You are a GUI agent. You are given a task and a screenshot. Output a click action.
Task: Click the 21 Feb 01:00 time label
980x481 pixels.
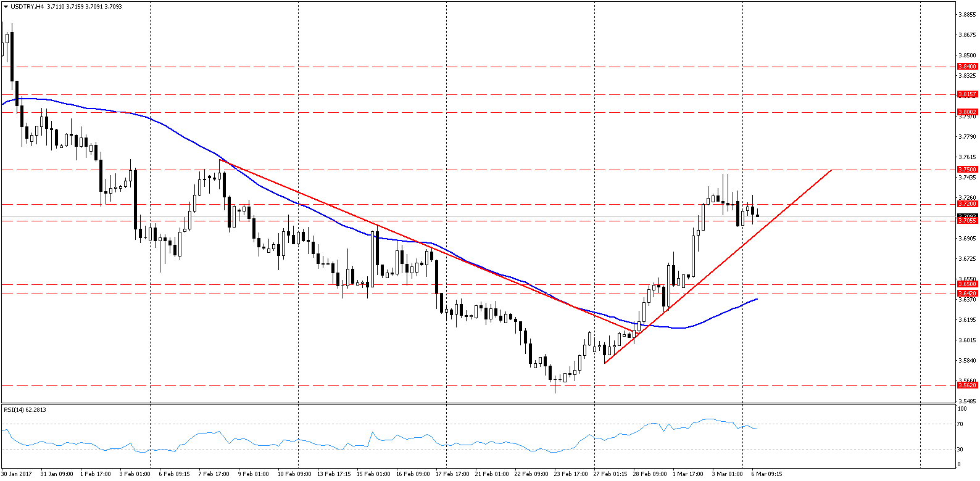click(492, 474)
